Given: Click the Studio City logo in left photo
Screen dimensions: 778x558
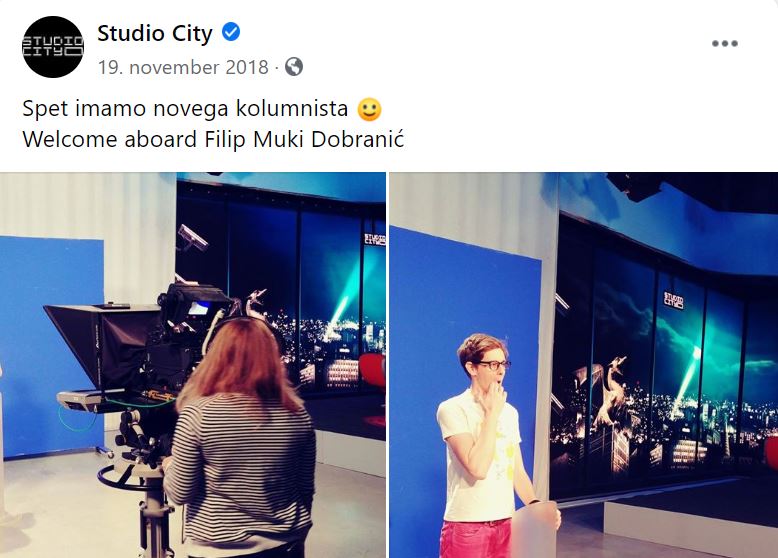Looking at the screenshot, I should [x=375, y=239].
